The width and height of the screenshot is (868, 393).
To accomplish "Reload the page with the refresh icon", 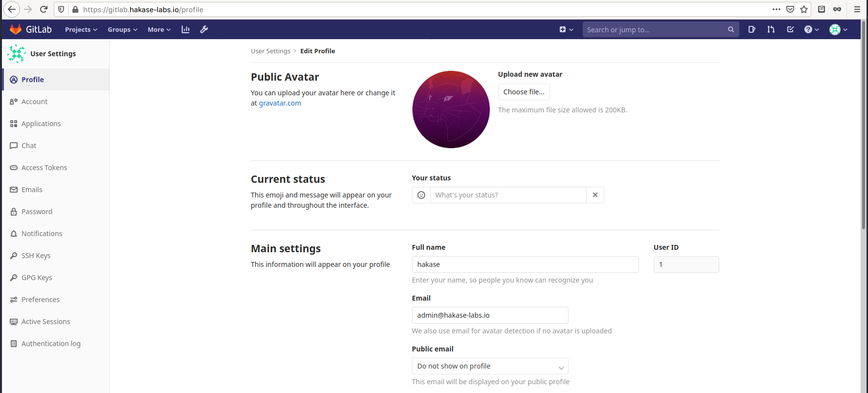I will coord(44,9).
